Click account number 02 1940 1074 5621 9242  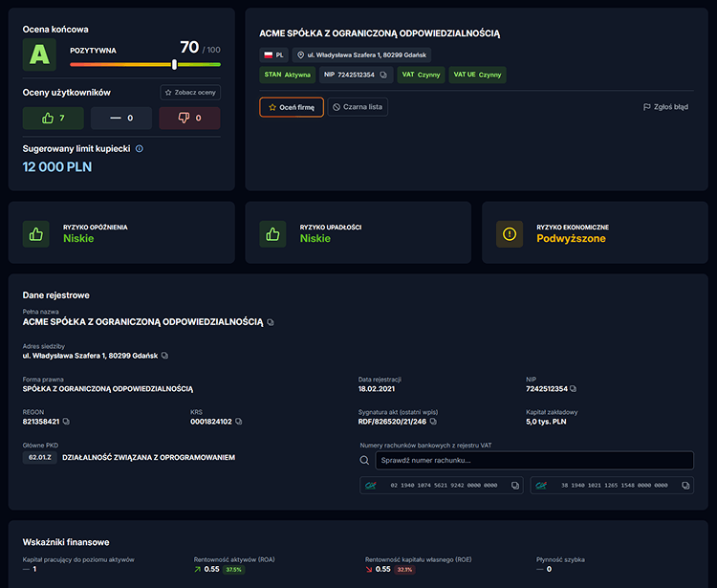click(x=444, y=486)
